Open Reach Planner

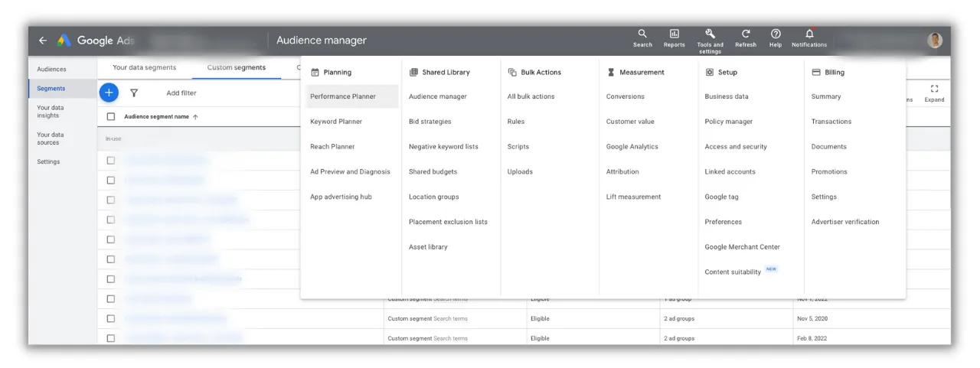tap(332, 147)
